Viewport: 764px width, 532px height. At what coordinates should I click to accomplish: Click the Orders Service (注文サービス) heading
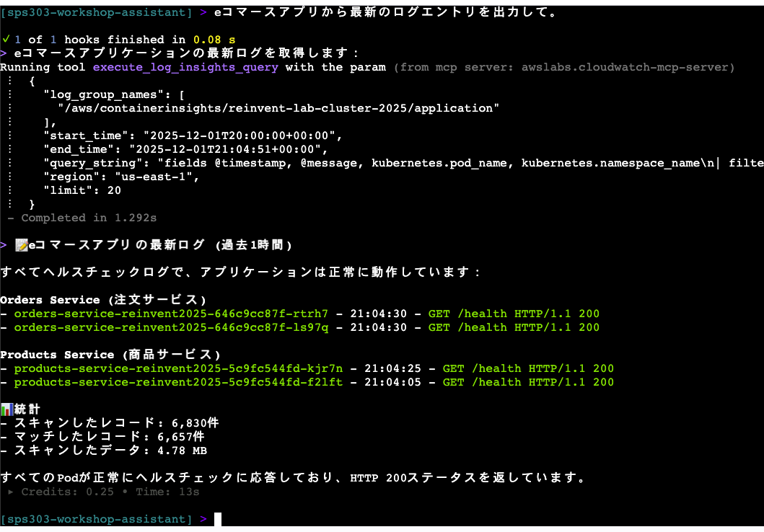[103, 300]
